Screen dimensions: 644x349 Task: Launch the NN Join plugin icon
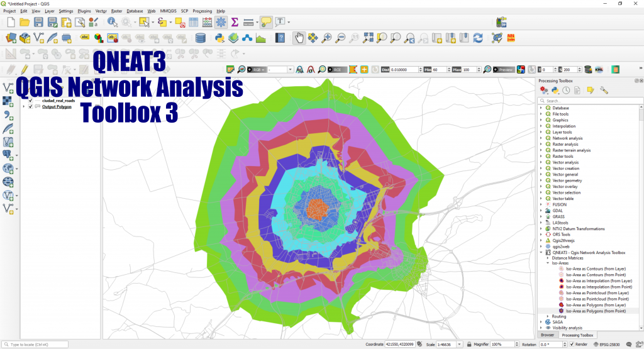coord(511,38)
